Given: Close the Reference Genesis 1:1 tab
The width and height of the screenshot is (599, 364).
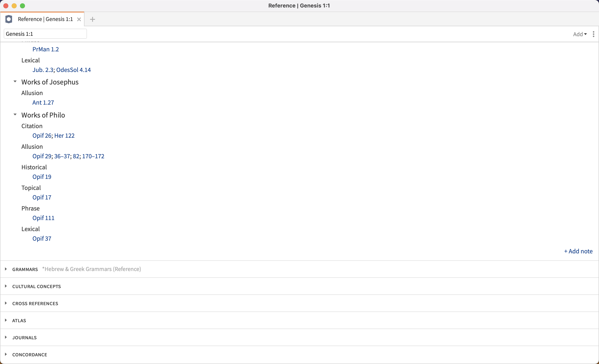Looking at the screenshot, I should point(79,20).
